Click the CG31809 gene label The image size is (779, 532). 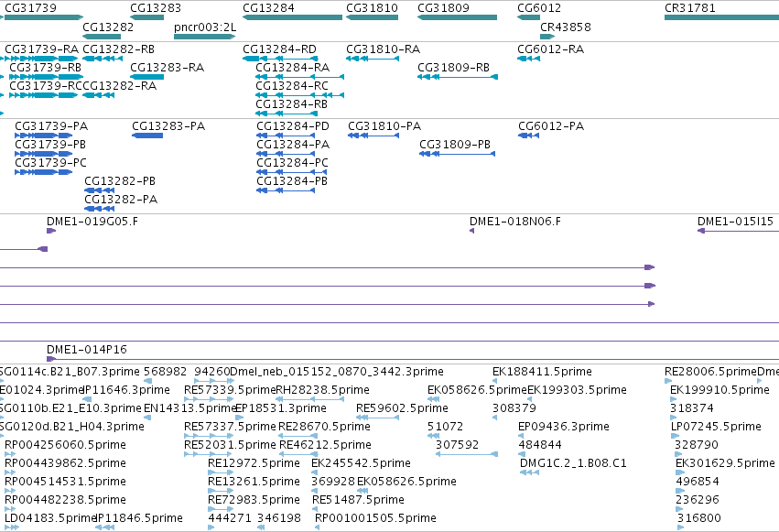(x=443, y=8)
